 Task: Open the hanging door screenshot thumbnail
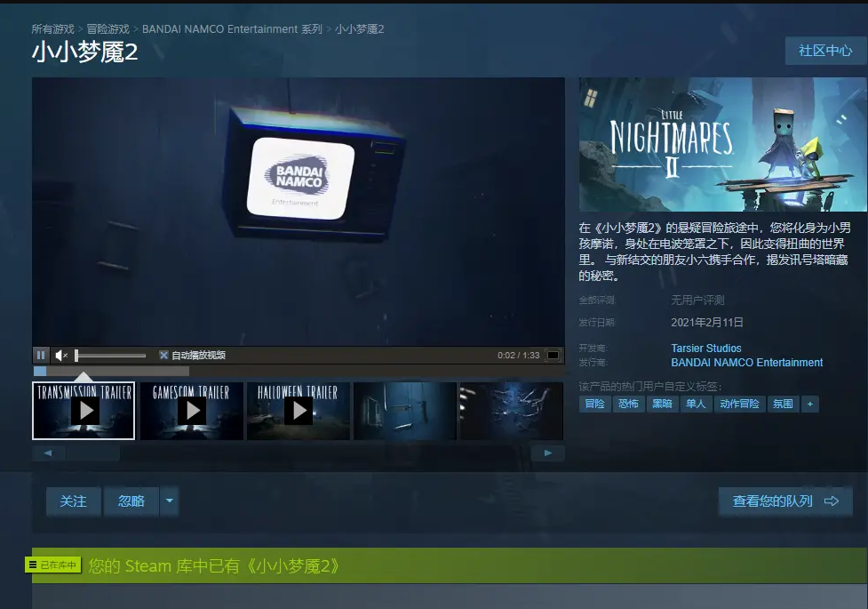(405, 411)
